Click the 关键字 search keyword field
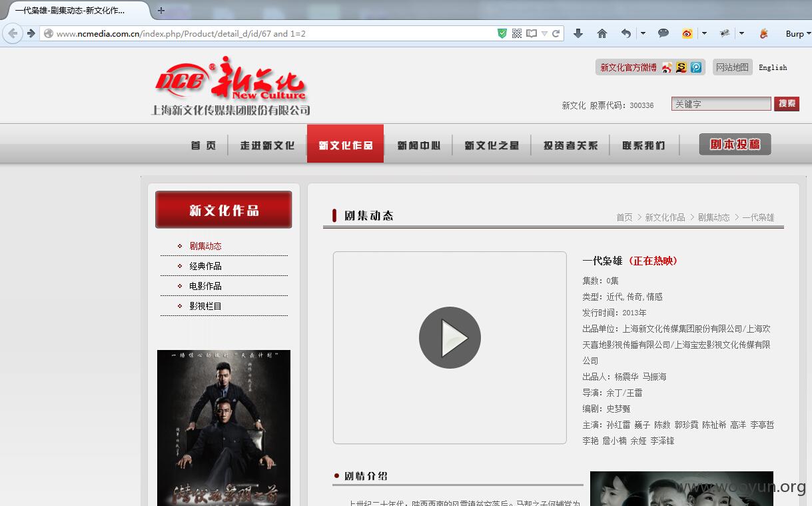 pyautogui.click(x=721, y=104)
